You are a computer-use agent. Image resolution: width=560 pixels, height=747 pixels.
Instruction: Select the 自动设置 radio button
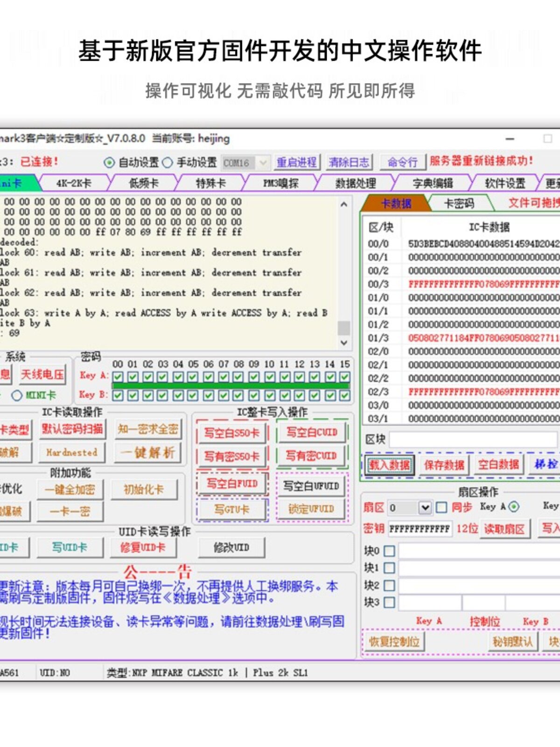(109, 162)
